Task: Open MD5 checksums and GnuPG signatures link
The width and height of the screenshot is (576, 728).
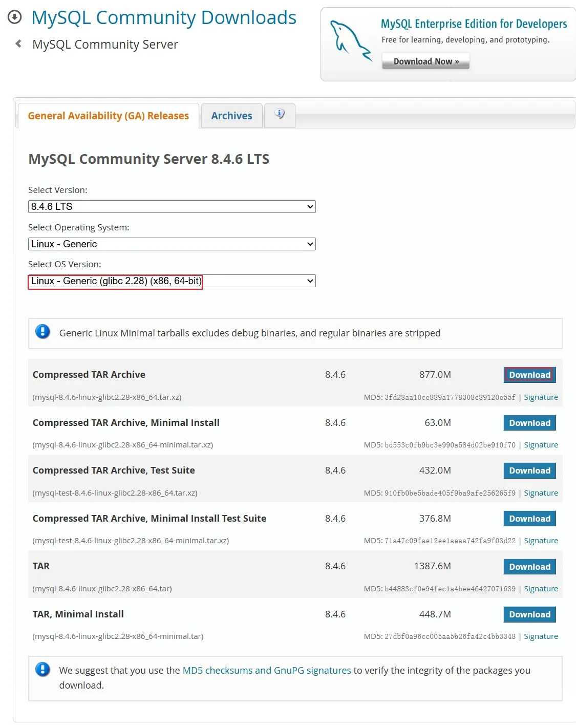Action: coord(267,670)
